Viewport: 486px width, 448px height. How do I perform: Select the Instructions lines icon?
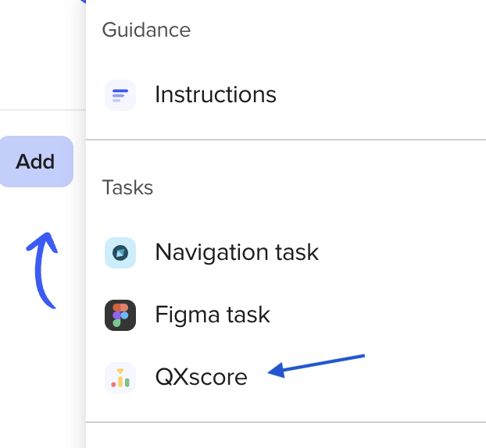point(120,95)
